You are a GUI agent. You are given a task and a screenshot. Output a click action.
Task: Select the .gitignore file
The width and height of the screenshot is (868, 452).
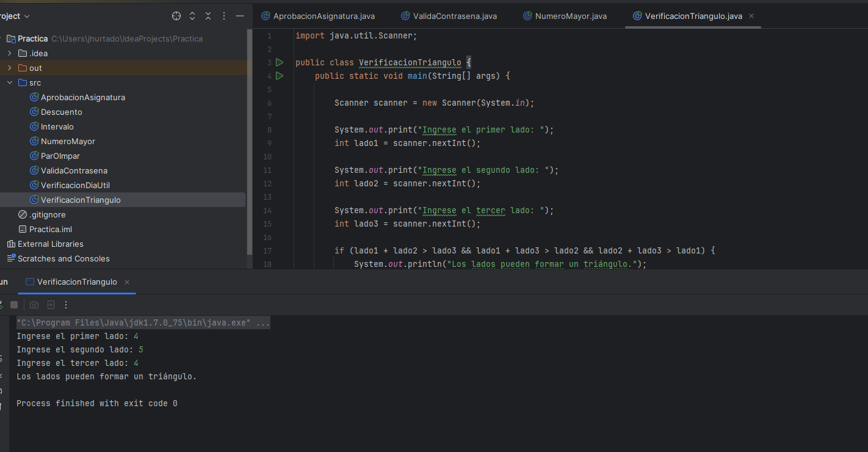48,214
